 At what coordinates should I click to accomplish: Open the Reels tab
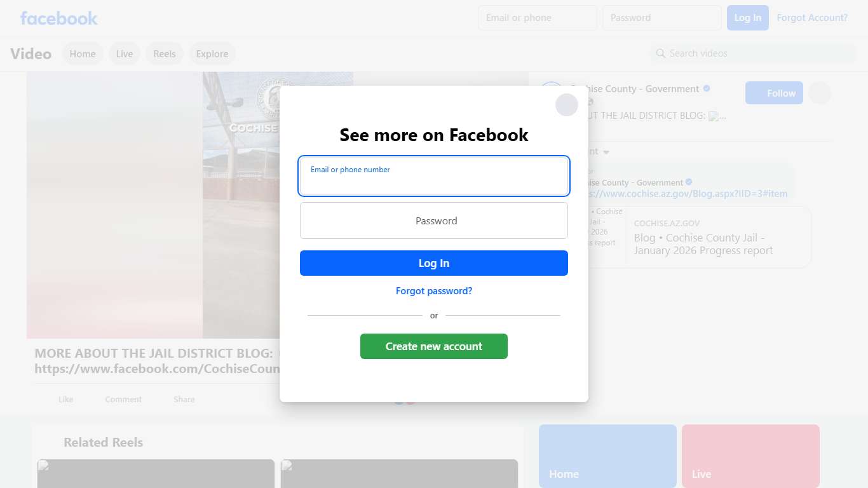pyautogui.click(x=165, y=54)
